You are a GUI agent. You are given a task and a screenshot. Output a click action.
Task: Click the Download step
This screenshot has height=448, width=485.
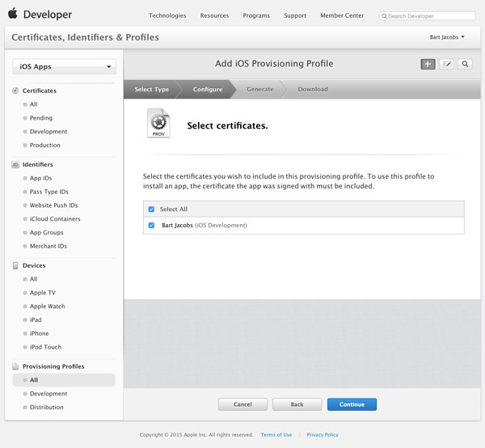(313, 89)
